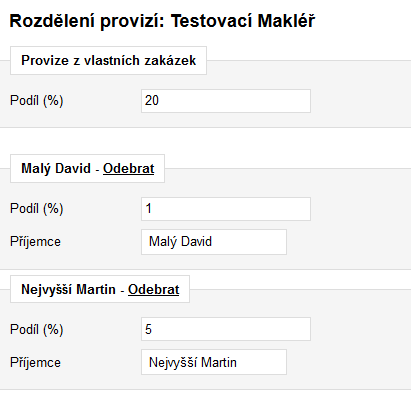Viewport: 411px width, 394px height.
Task: Click the dash before Malý David's Odebrat
Action: 97,170
